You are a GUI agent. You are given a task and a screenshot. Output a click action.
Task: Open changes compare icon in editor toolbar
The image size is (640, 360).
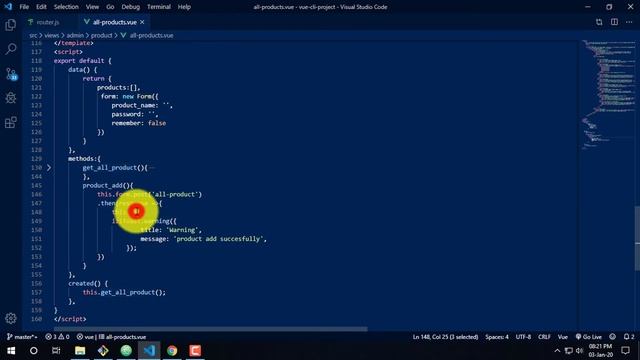tap(599, 22)
